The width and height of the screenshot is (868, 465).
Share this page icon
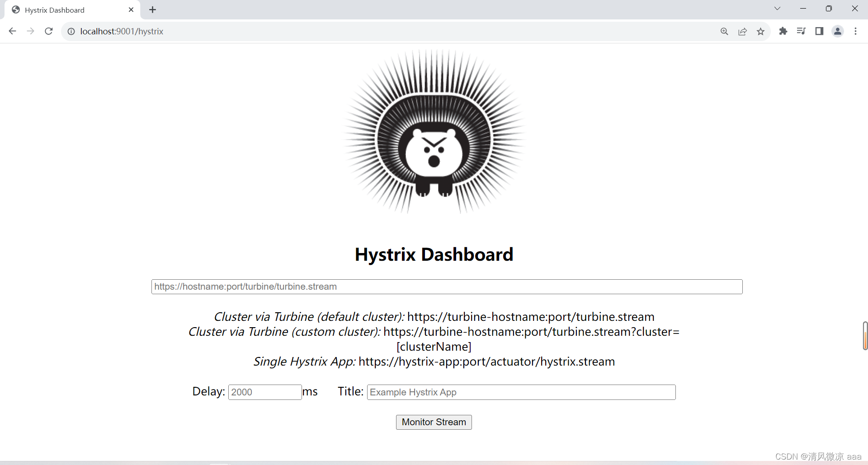(742, 31)
